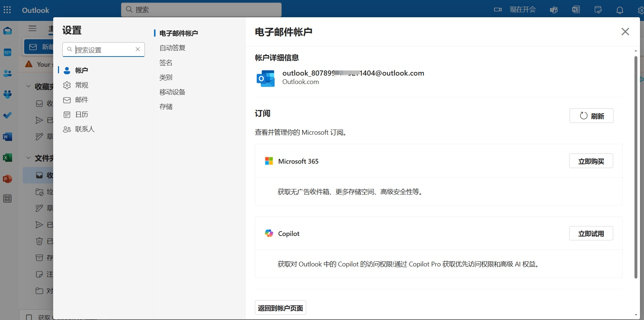Viewport: 644px width, 320px height.
Task: Toggle the hamburger navigation pane icon
Action: (33, 28)
